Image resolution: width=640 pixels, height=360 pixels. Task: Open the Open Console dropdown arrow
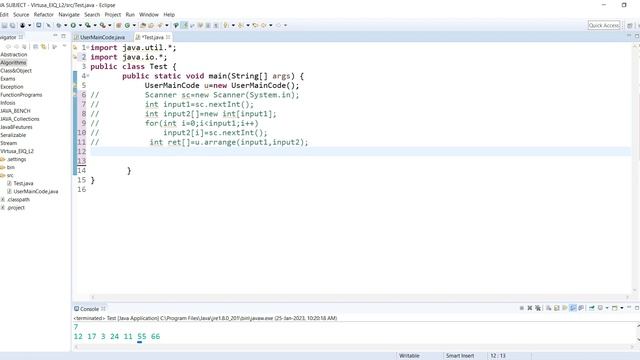622,308
